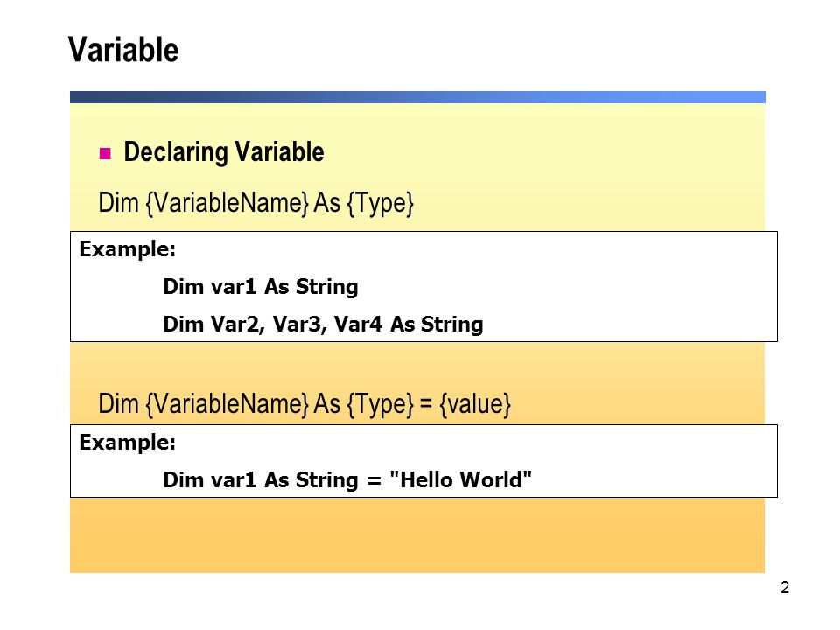
Task: Click the "Hello World" string literal
Action: 461,479
